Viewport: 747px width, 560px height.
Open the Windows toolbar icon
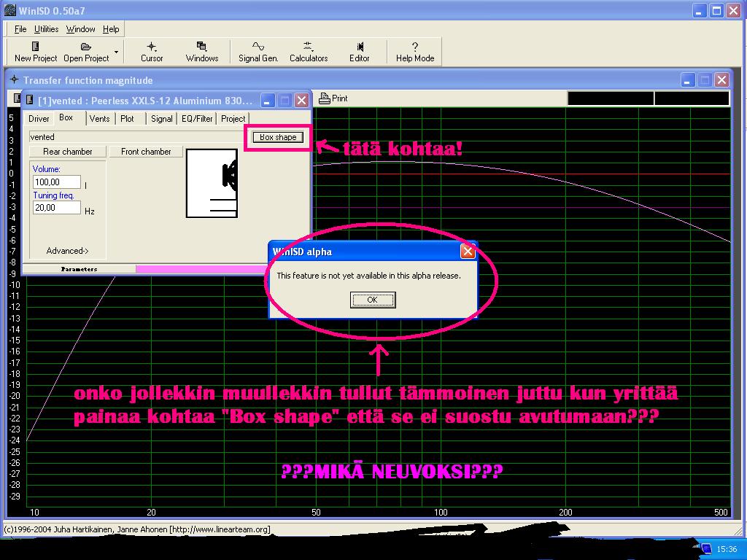(202, 47)
